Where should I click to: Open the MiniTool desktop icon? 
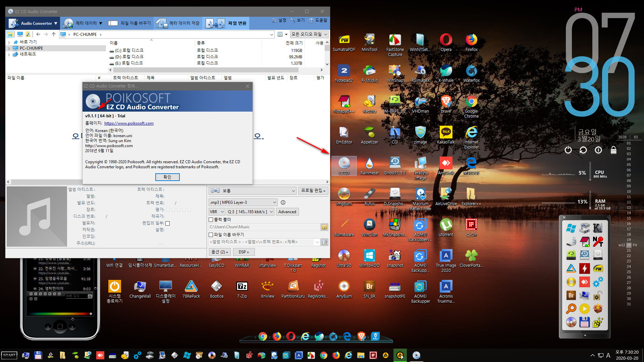tap(369, 43)
